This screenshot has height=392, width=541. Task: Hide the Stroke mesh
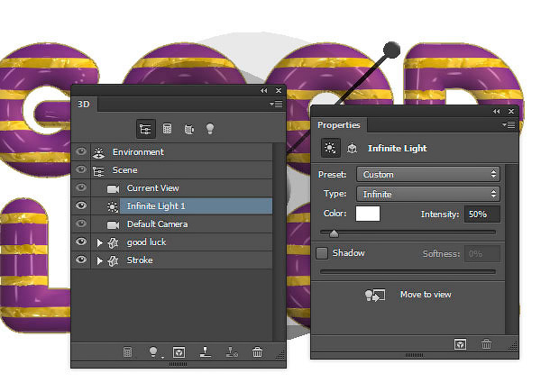pos(81,260)
